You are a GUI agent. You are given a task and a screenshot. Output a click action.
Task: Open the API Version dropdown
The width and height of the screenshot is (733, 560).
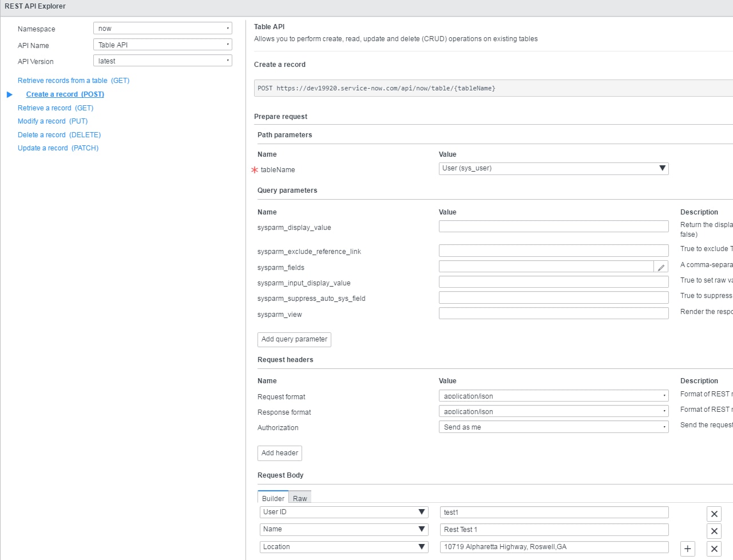pos(163,61)
